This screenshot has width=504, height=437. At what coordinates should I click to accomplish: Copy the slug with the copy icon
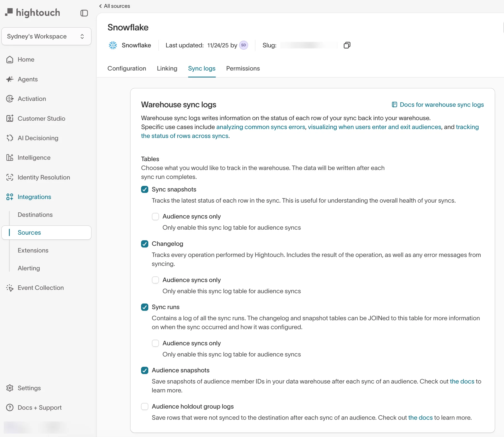347,45
